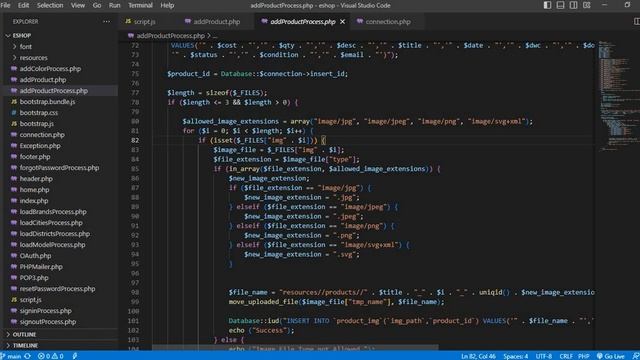This screenshot has height=360, width=640.
Task: Open resetPasswordProcess.php file
Action: 57,289
